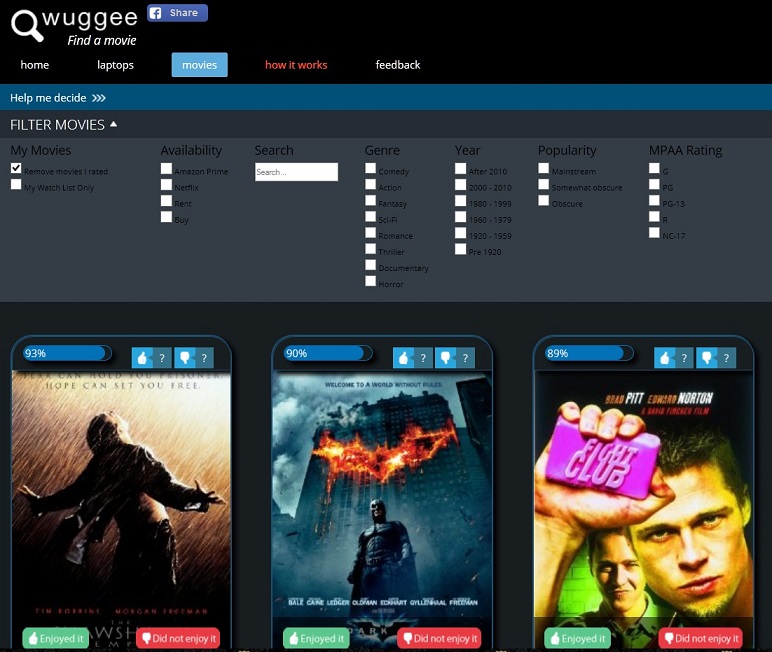
Task: Filter by Comedy genre
Action: [371, 168]
